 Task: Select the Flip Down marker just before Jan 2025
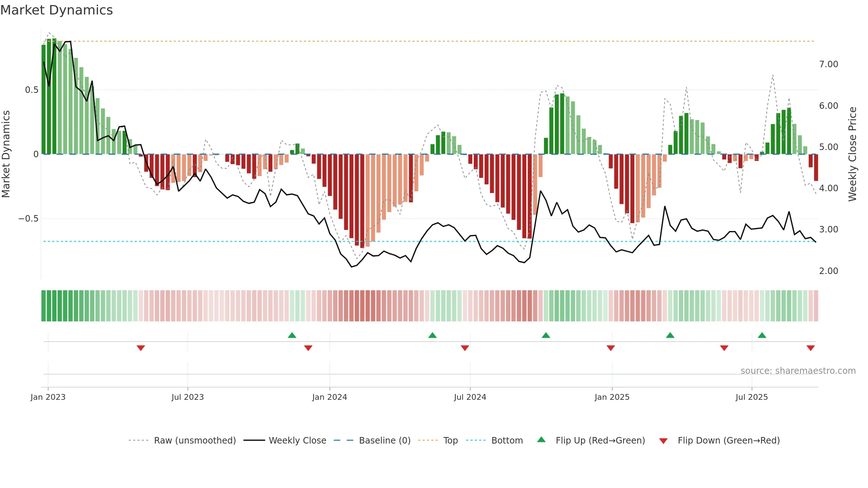point(610,348)
